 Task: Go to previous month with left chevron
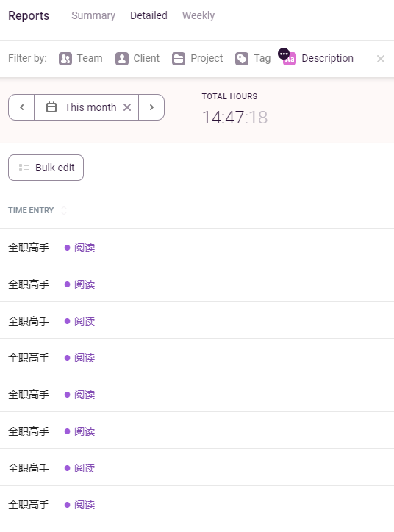pos(21,107)
